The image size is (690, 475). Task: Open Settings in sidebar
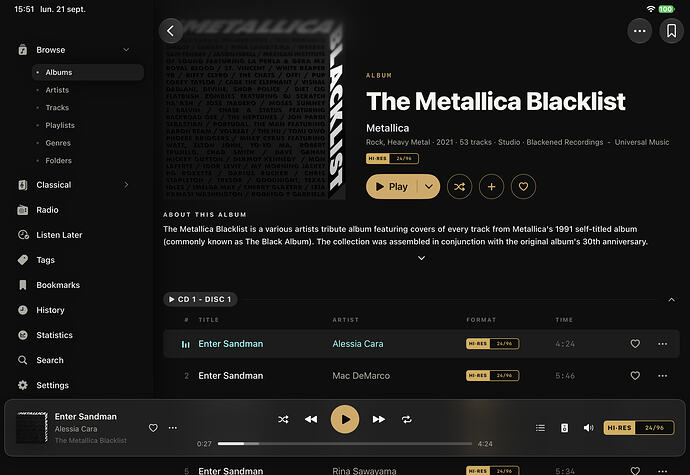(52, 385)
